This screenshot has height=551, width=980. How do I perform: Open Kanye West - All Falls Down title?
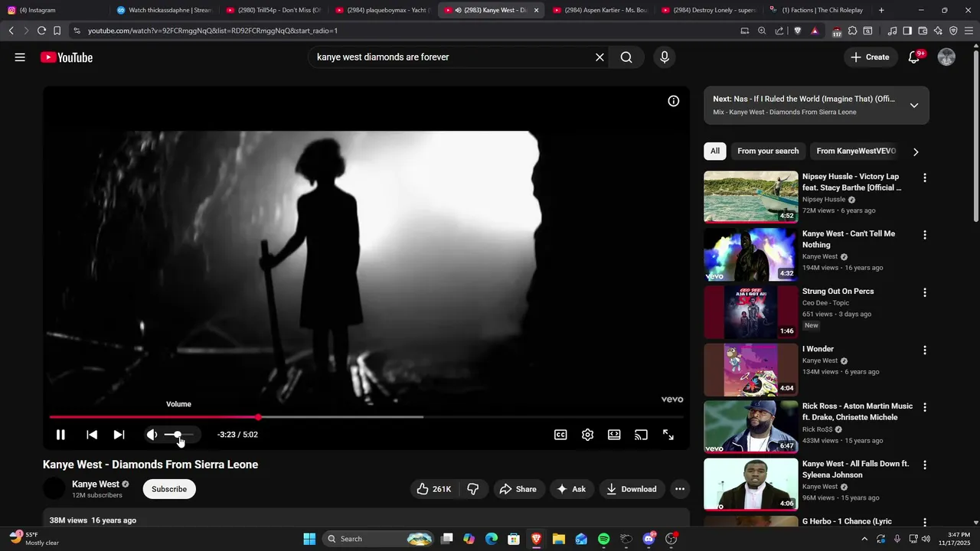[x=856, y=469]
